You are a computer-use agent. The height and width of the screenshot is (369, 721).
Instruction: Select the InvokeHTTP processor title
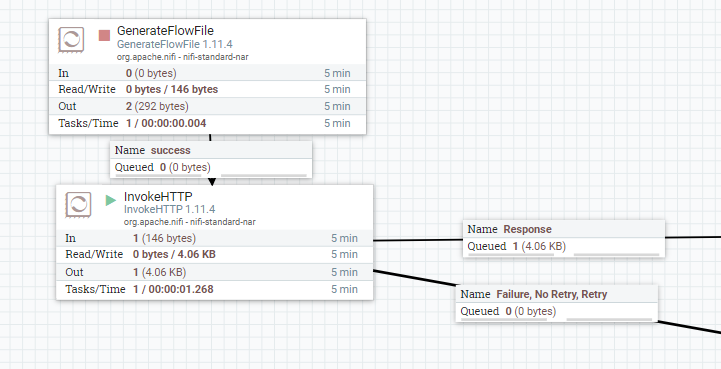[158, 196]
